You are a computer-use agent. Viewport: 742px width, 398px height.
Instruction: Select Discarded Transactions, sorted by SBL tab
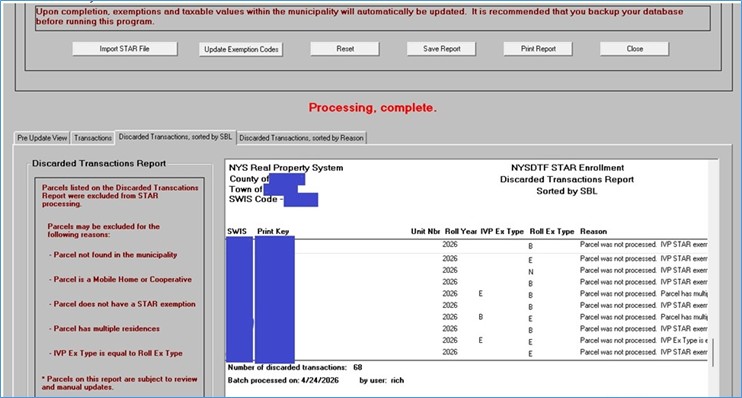click(176, 137)
